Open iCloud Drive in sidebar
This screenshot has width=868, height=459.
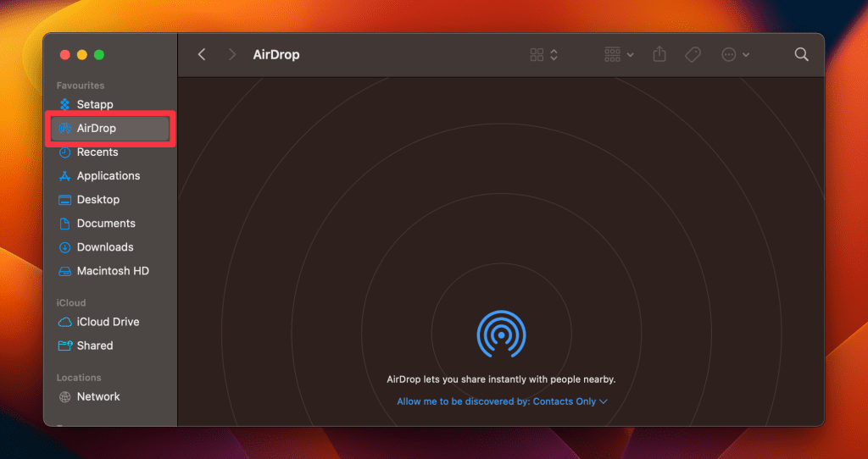[x=108, y=322]
